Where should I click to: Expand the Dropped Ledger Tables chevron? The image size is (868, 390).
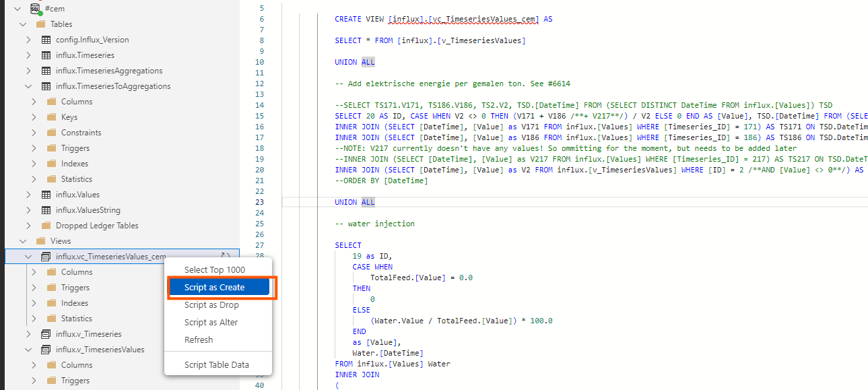point(28,226)
